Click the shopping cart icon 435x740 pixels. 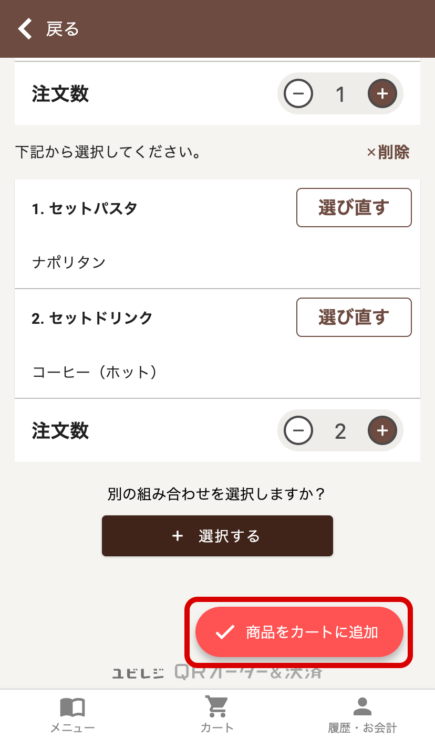[x=217, y=706]
